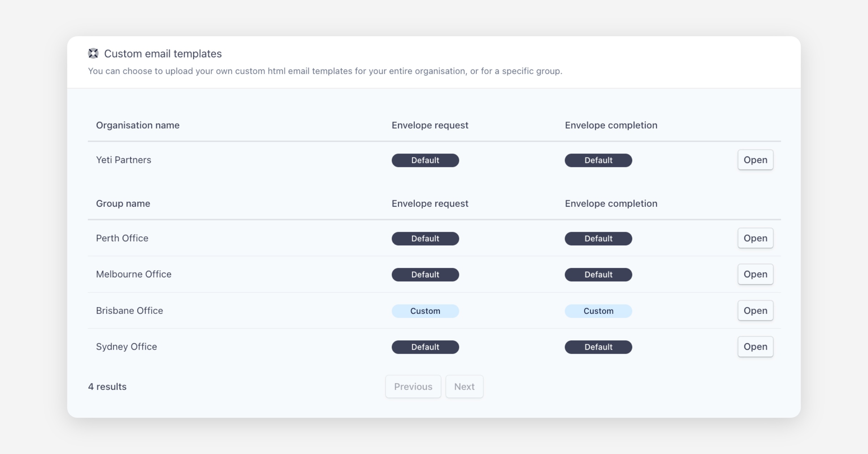
Task: Open Yeti Partners organisation templates
Action: point(755,160)
